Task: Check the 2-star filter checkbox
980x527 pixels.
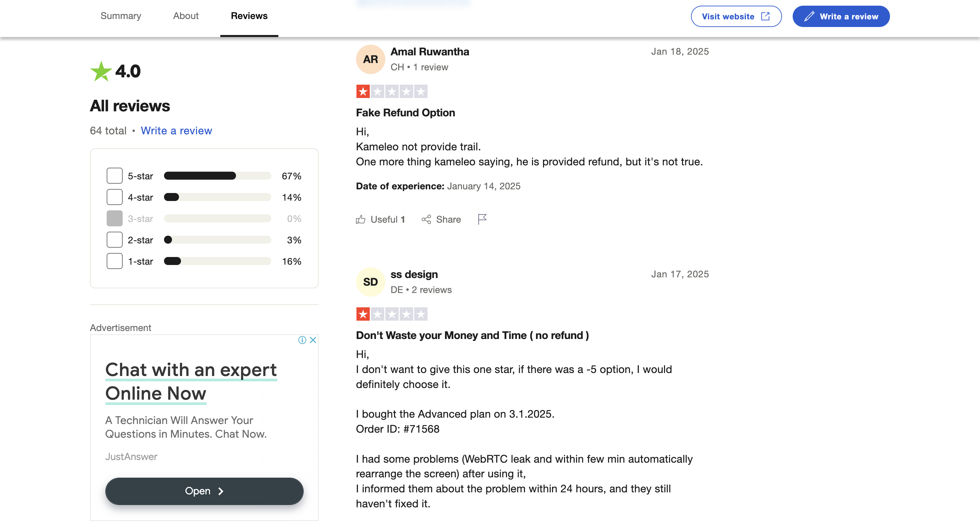Action: [x=115, y=240]
